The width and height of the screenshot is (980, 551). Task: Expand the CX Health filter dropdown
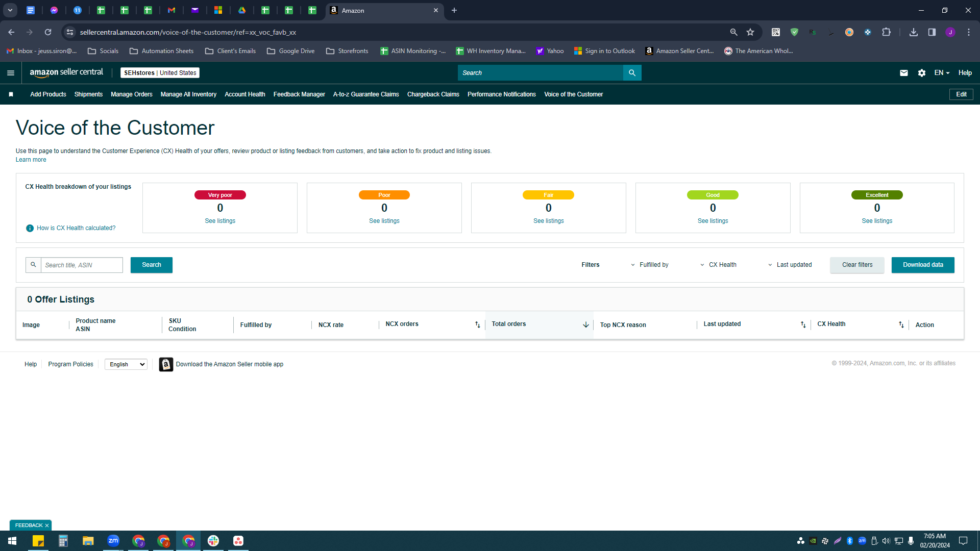718,265
